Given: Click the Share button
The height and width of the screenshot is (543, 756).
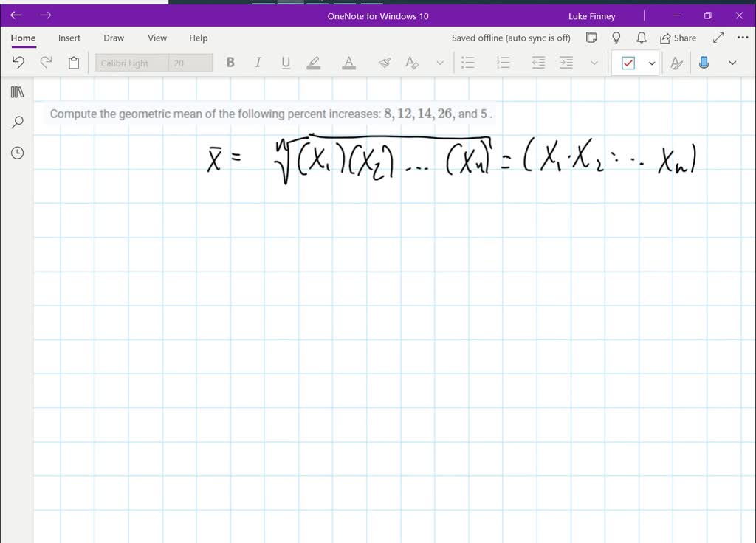Looking at the screenshot, I should [x=678, y=37].
